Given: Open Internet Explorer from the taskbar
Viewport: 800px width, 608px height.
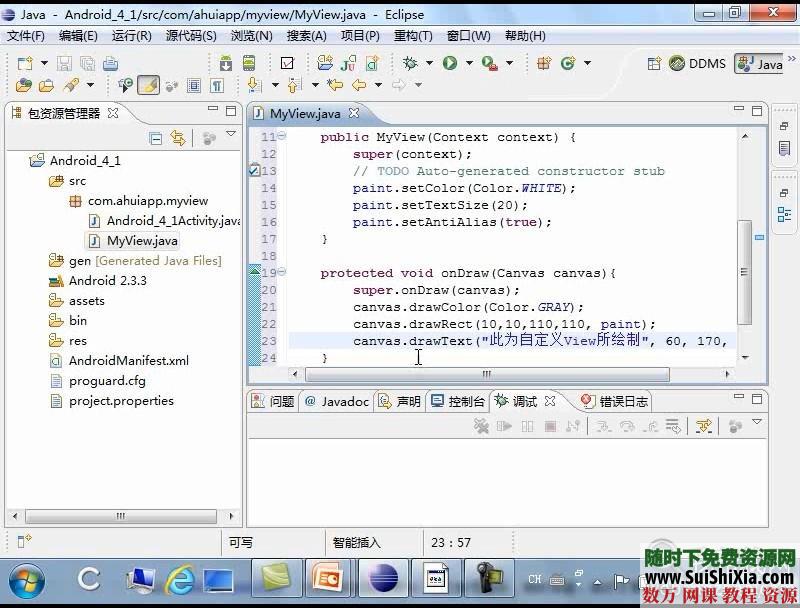Looking at the screenshot, I should pos(181,579).
